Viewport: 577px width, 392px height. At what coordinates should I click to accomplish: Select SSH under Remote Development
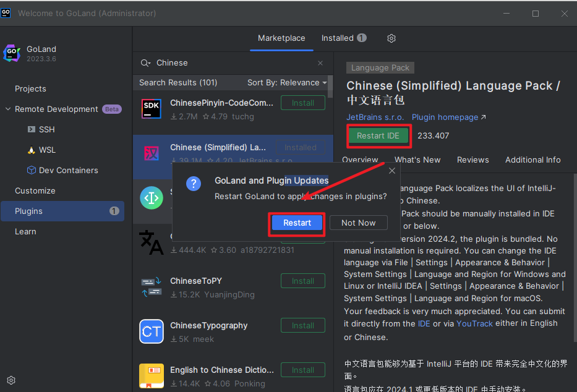pos(47,129)
